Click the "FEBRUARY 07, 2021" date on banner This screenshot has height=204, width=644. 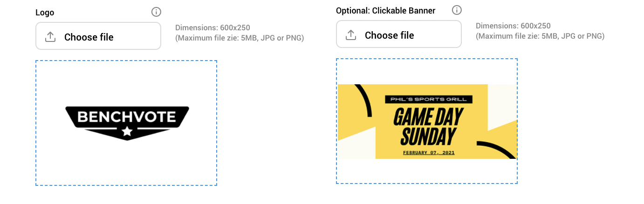(x=428, y=152)
